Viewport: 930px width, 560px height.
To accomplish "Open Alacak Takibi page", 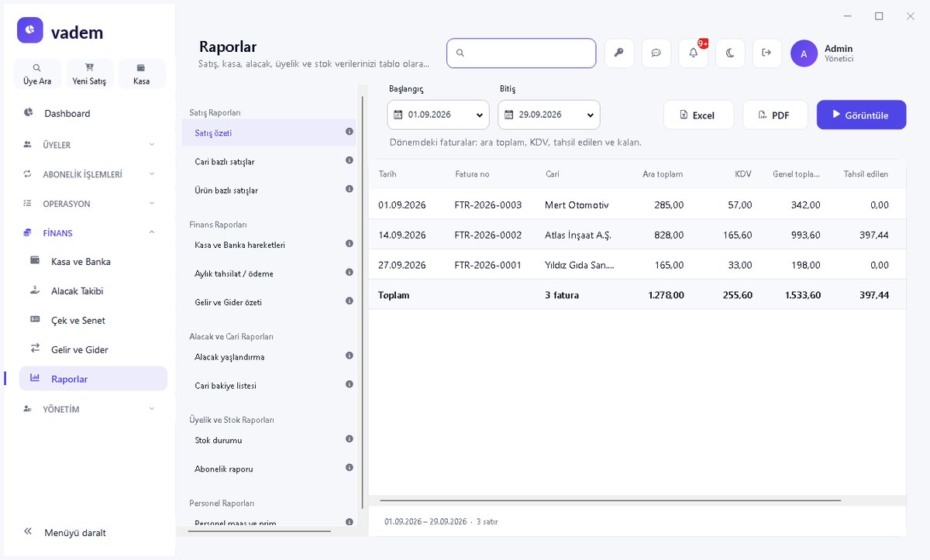I will [93, 291].
